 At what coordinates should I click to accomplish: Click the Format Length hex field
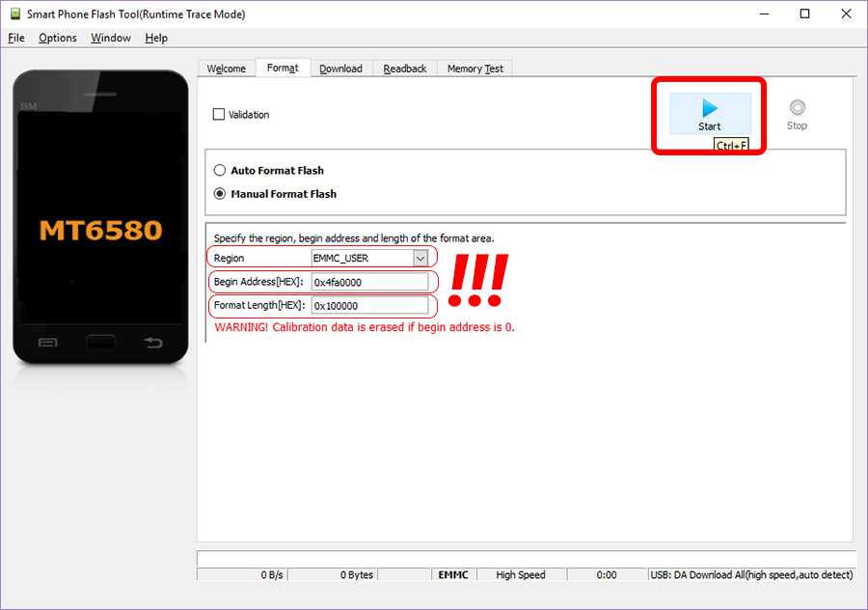click(369, 306)
